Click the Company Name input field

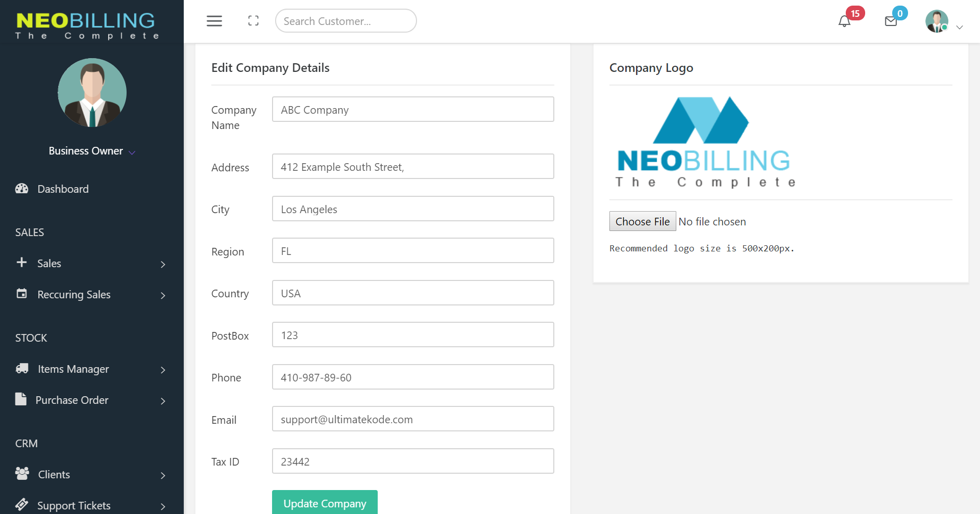[x=412, y=110]
